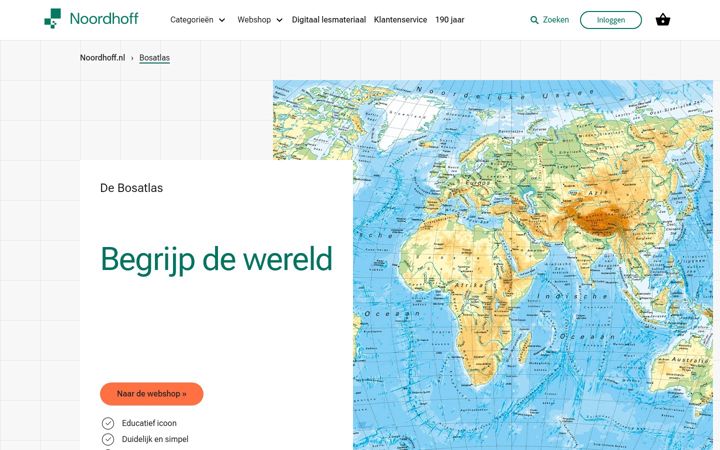This screenshot has height=450, width=720.
Task: Click the Zoeken search link
Action: [550, 20]
